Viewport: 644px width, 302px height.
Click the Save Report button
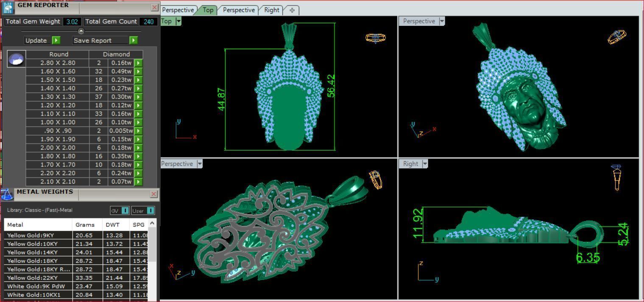click(100, 40)
